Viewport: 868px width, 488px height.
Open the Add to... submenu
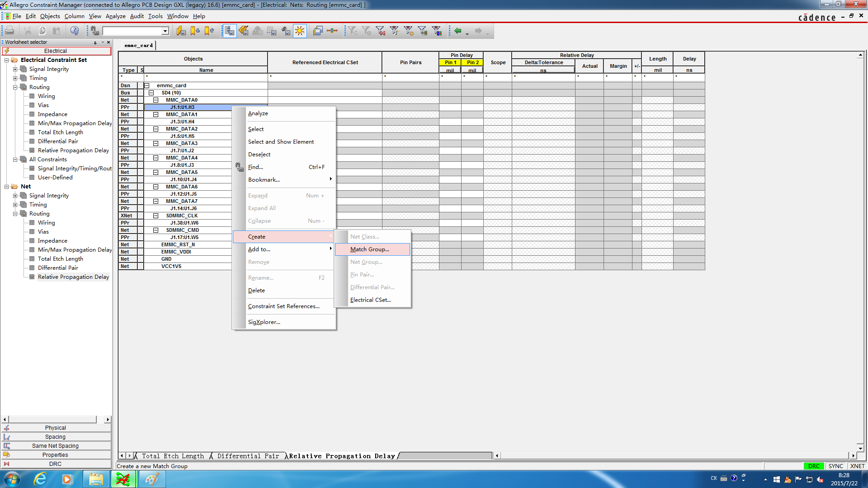[x=284, y=249]
